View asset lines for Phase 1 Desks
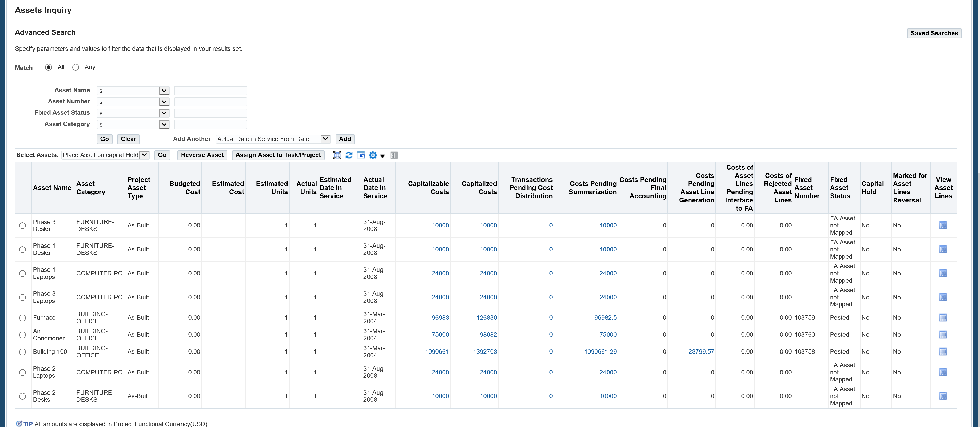980x427 pixels. tap(943, 249)
